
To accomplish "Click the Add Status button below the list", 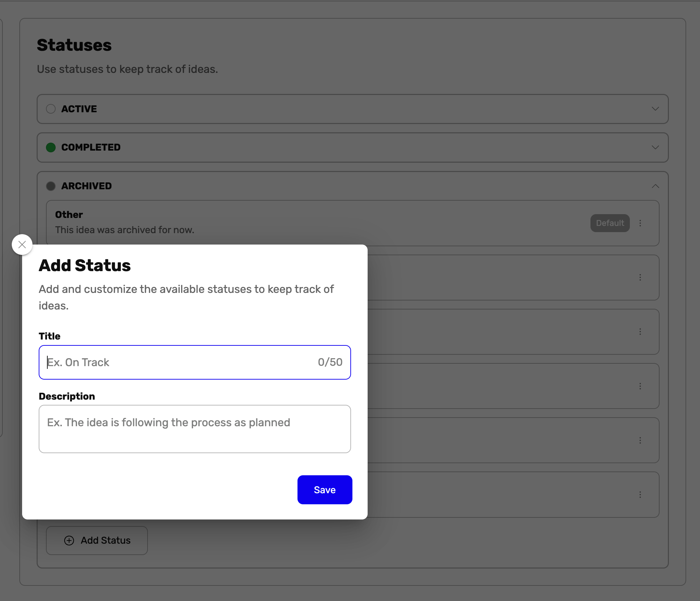I will click(x=97, y=541).
